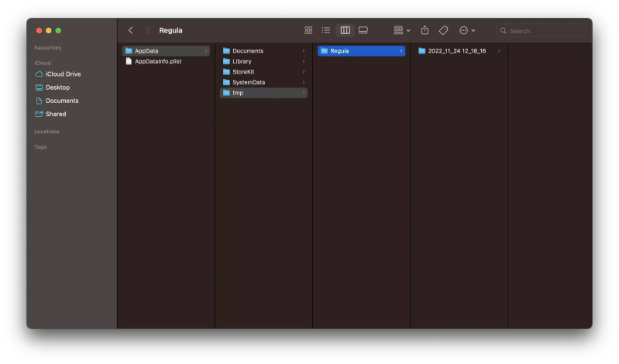The width and height of the screenshot is (619, 364).
Task: Select the SystemData folder
Action: (263, 82)
